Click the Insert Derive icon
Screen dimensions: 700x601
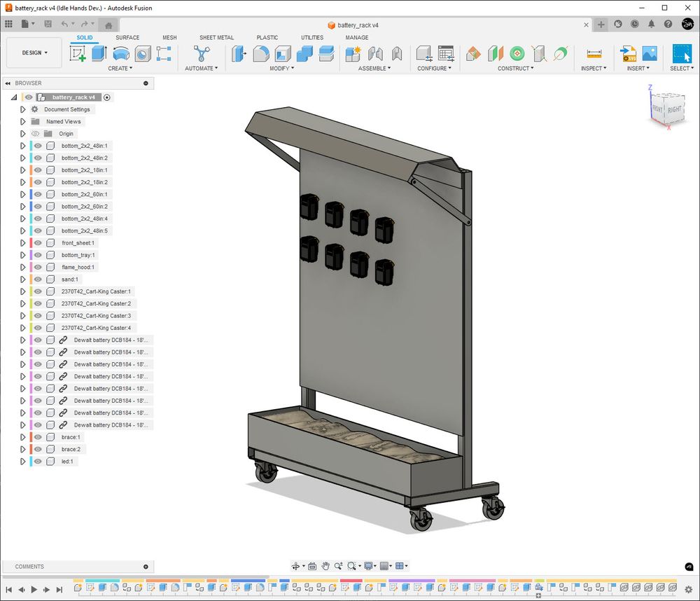(628, 54)
